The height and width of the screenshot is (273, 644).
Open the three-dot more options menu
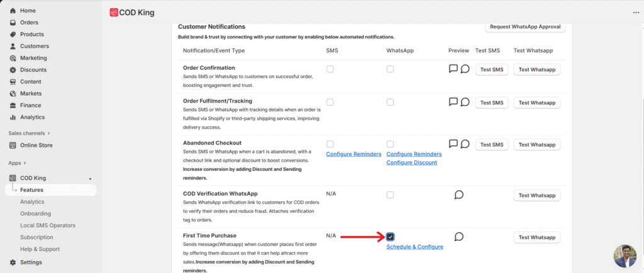[x=635, y=13]
